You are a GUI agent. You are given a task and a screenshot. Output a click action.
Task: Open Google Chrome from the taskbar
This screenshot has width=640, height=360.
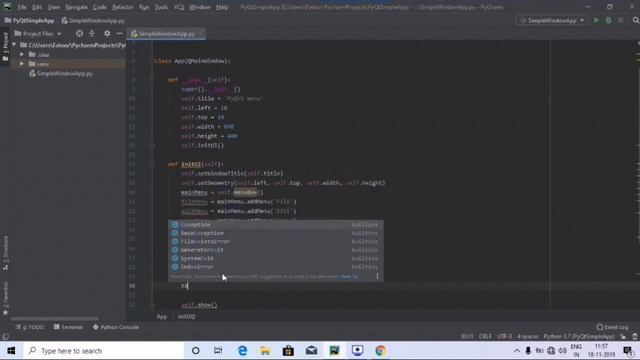[380, 351]
